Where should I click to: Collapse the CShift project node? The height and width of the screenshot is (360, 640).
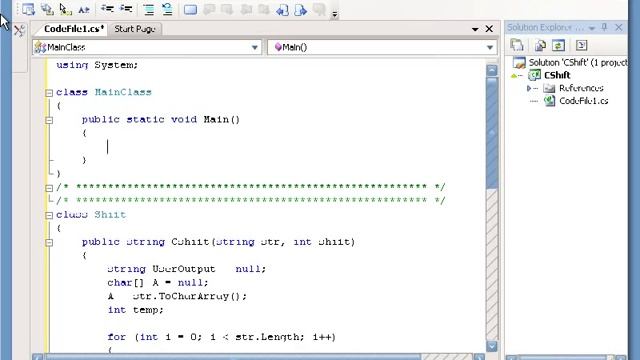(x=514, y=76)
